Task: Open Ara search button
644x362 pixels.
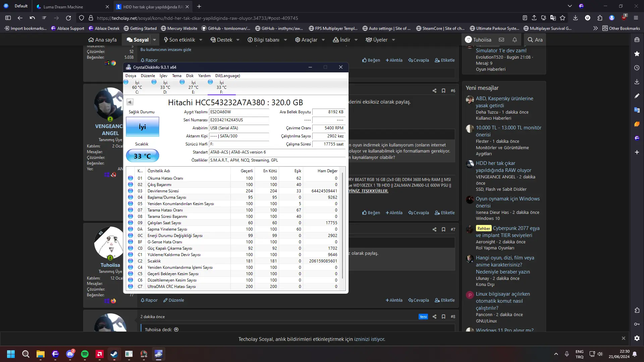Action: click(x=535, y=40)
